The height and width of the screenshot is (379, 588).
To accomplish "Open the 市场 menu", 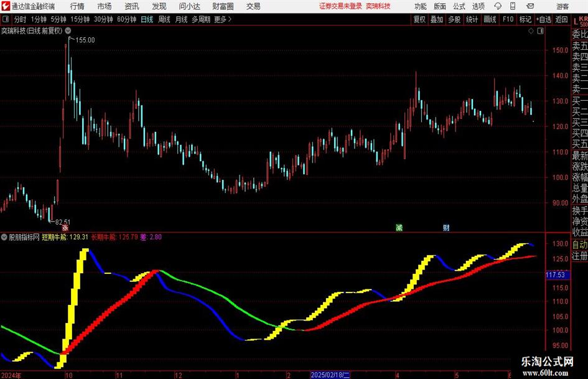I will coord(105,6).
